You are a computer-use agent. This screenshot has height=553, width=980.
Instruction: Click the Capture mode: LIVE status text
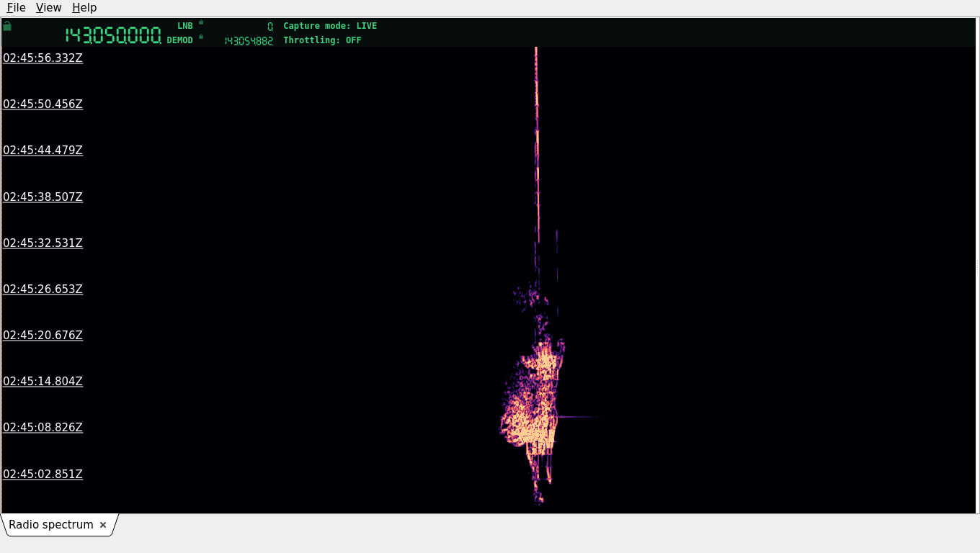click(x=330, y=26)
